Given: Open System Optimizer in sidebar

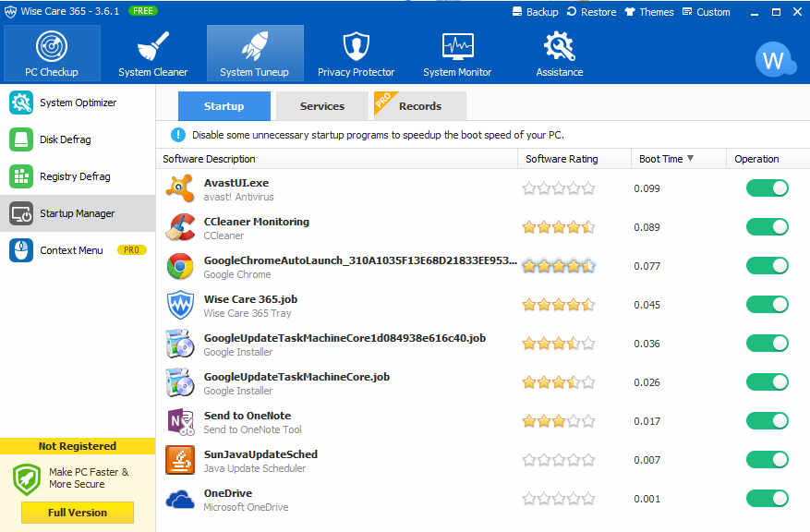Looking at the screenshot, I should 78,103.
